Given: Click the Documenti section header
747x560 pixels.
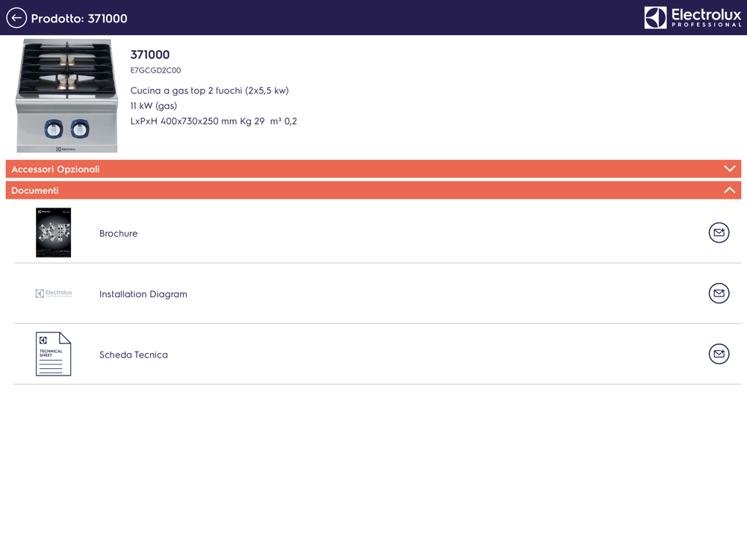Looking at the screenshot, I should click(373, 190).
